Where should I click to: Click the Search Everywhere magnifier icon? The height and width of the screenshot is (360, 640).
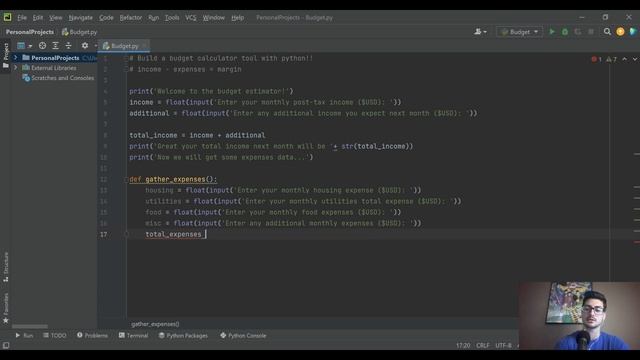click(607, 32)
